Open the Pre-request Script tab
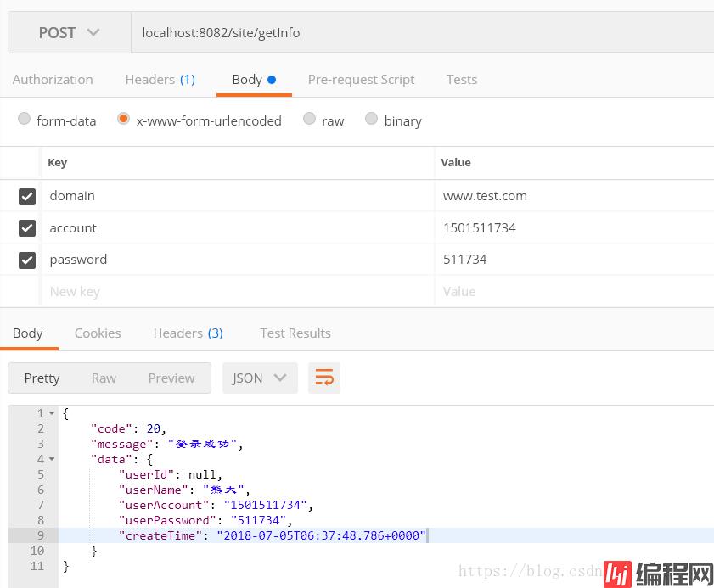Screen dimensions: 714x588 pyautogui.click(x=361, y=80)
